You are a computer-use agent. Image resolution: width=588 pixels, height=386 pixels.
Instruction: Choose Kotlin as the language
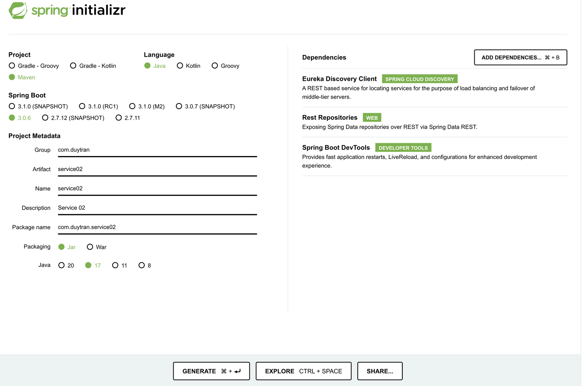[x=180, y=66]
